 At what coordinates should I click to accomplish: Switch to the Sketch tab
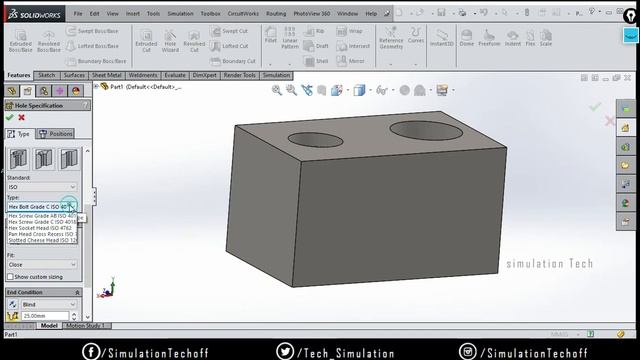[47, 75]
